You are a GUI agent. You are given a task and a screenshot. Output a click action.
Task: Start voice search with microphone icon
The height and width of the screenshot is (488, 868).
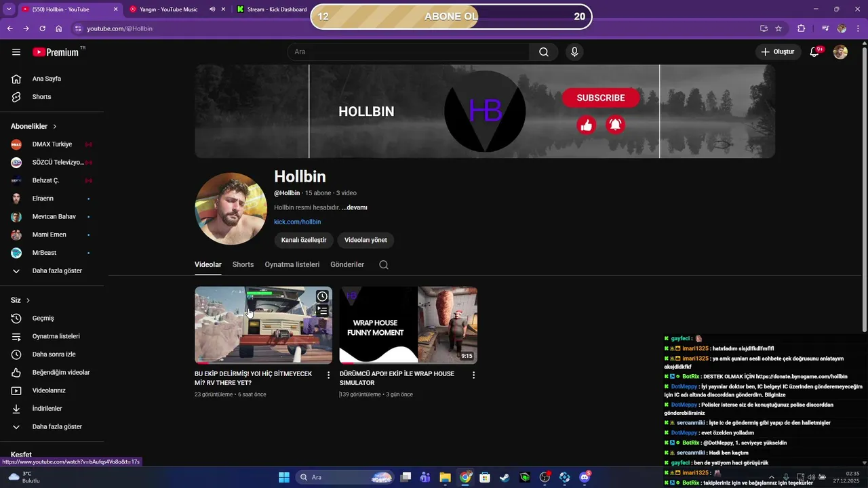(574, 52)
